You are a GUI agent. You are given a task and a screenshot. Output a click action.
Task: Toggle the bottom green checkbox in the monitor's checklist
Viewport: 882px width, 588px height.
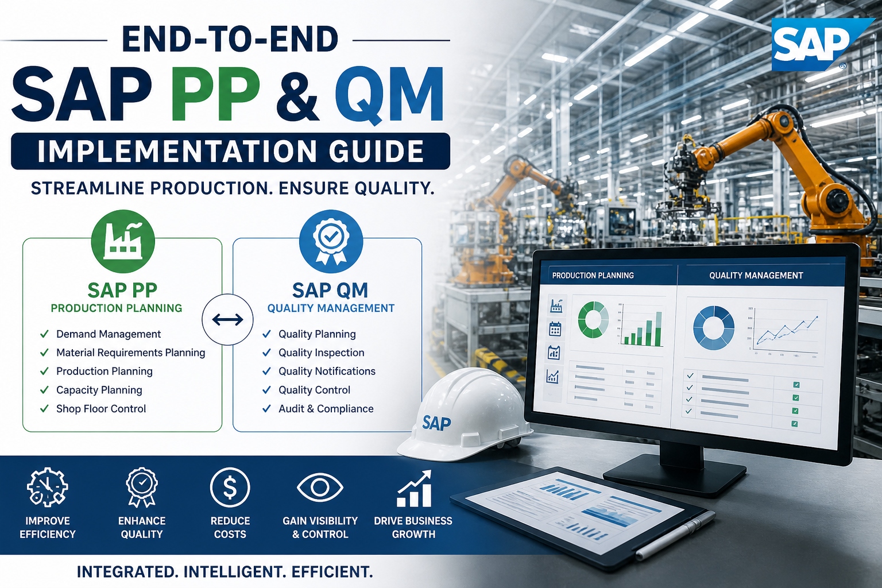(x=794, y=424)
